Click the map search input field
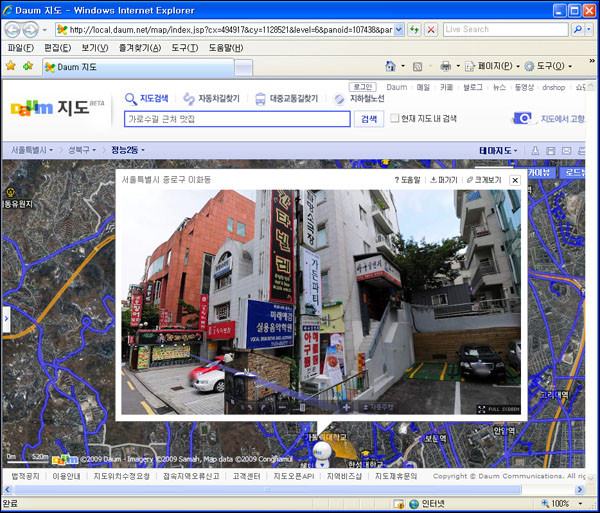 tap(237, 119)
